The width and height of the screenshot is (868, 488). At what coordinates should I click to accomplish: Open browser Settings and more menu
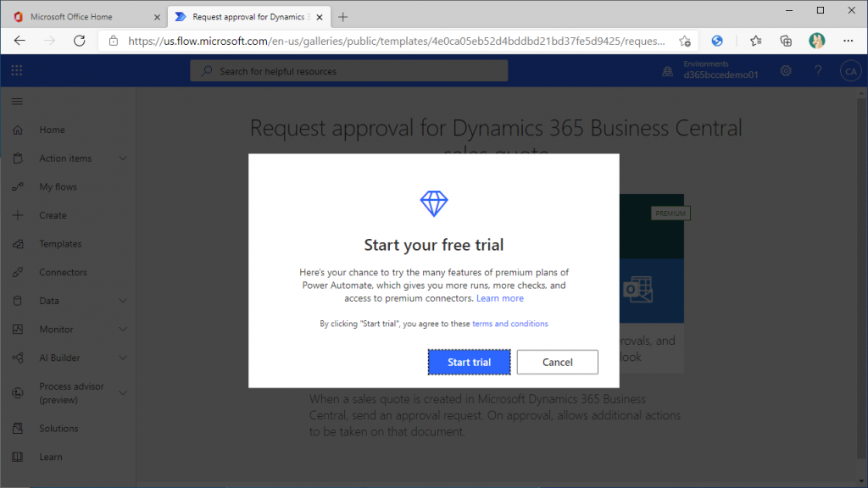coord(848,41)
